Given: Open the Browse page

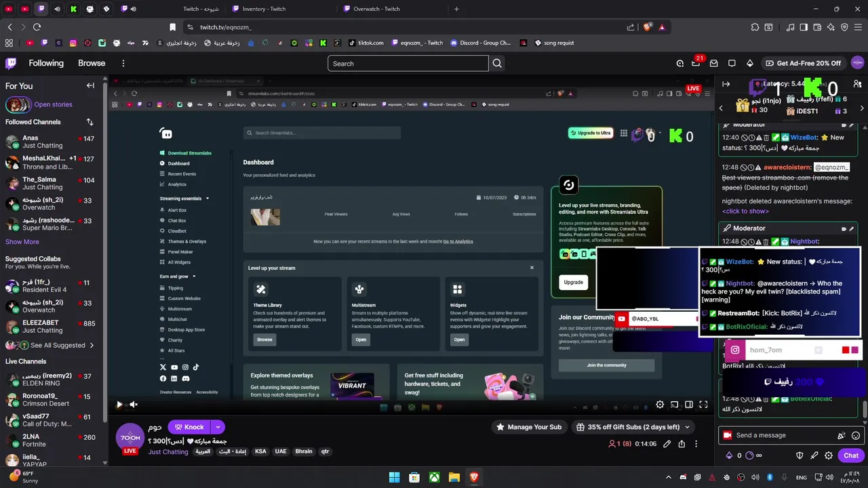Looking at the screenshot, I should 92,63.
